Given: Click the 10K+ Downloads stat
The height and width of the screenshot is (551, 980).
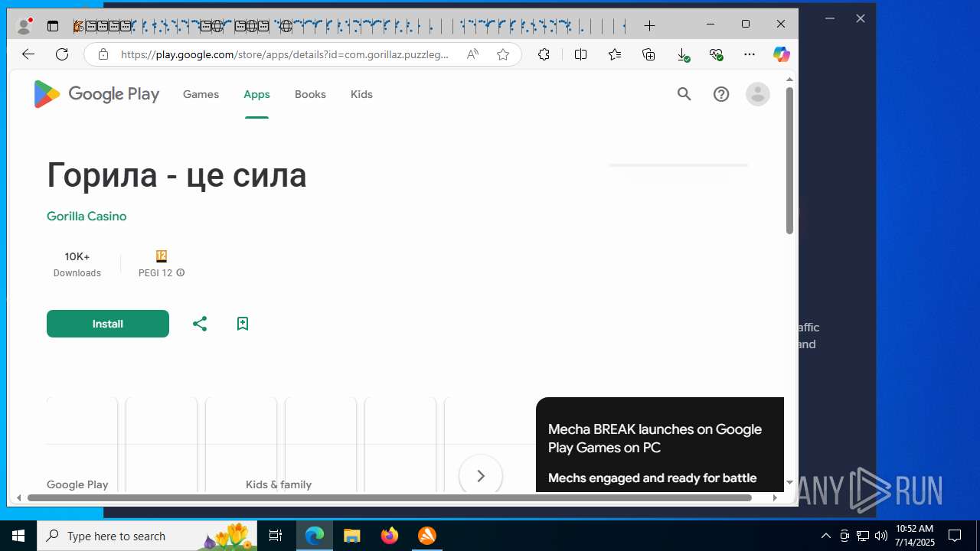Looking at the screenshot, I should tap(77, 264).
